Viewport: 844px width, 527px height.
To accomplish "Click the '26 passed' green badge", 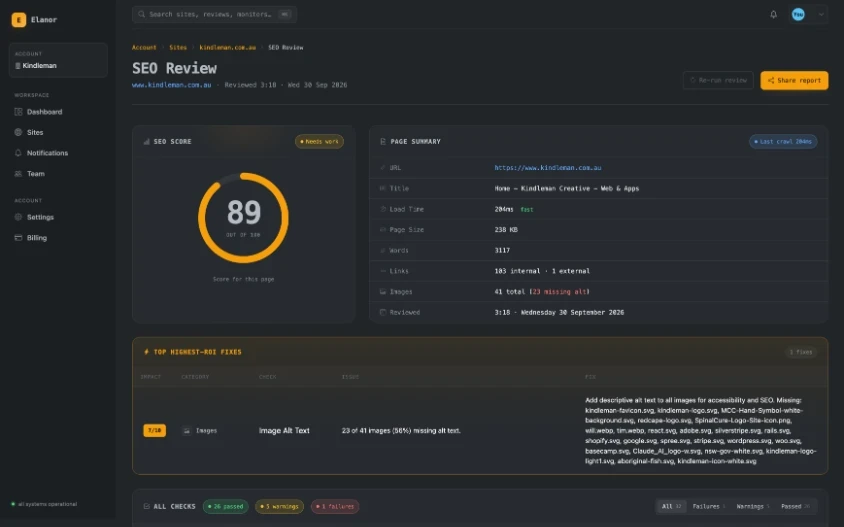I will pyautogui.click(x=226, y=507).
